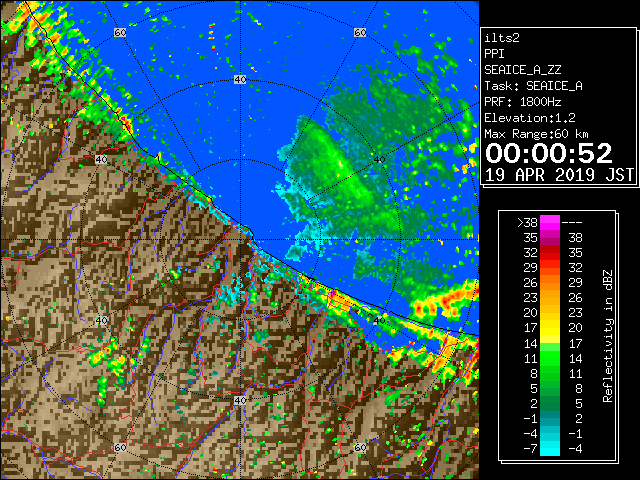The height and width of the screenshot is (480, 640).
Task: Select the "Task: SEAICE_A" line
Action: tap(533, 86)
